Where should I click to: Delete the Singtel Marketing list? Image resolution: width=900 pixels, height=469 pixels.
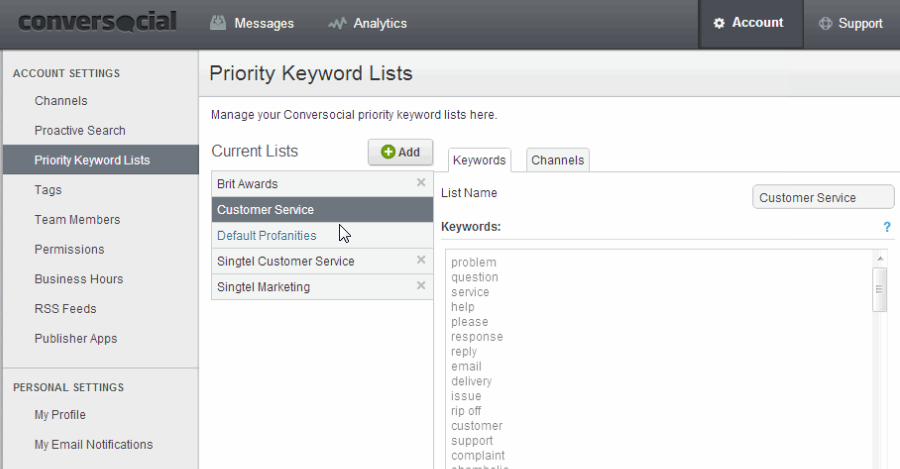point(421,285)
